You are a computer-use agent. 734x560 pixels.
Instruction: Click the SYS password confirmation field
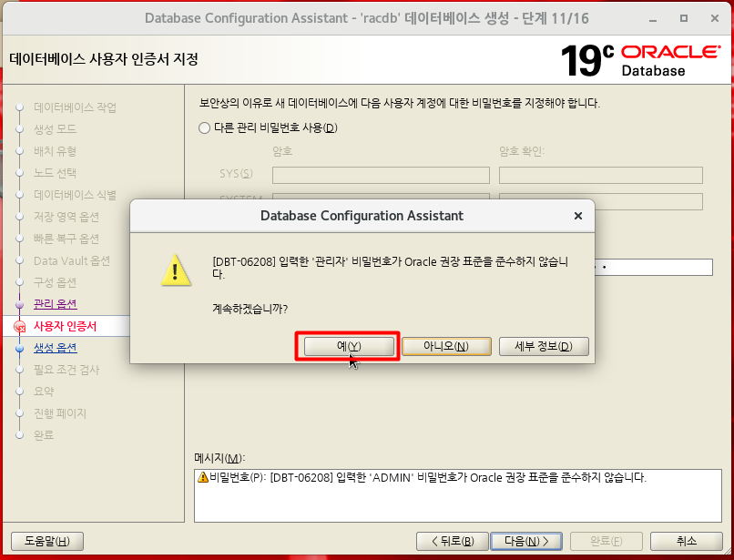coord(601,175)
